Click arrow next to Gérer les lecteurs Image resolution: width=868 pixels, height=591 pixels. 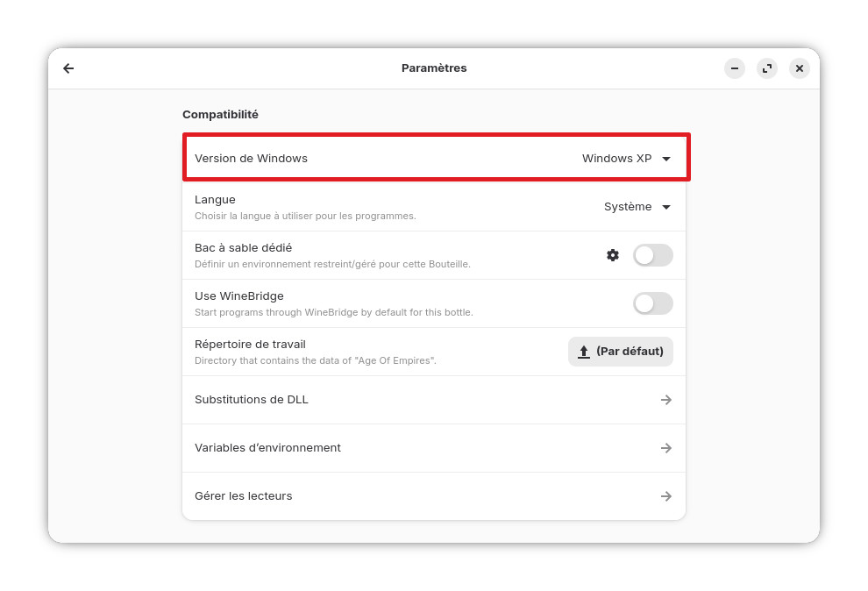coord(666,496)
